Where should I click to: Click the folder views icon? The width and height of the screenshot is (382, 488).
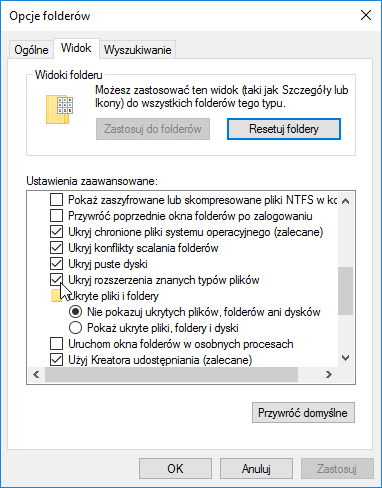coord(60,109)
